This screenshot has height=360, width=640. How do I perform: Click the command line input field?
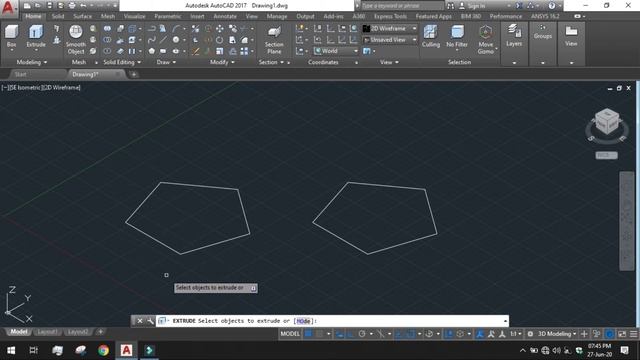[x=333, y=321]
